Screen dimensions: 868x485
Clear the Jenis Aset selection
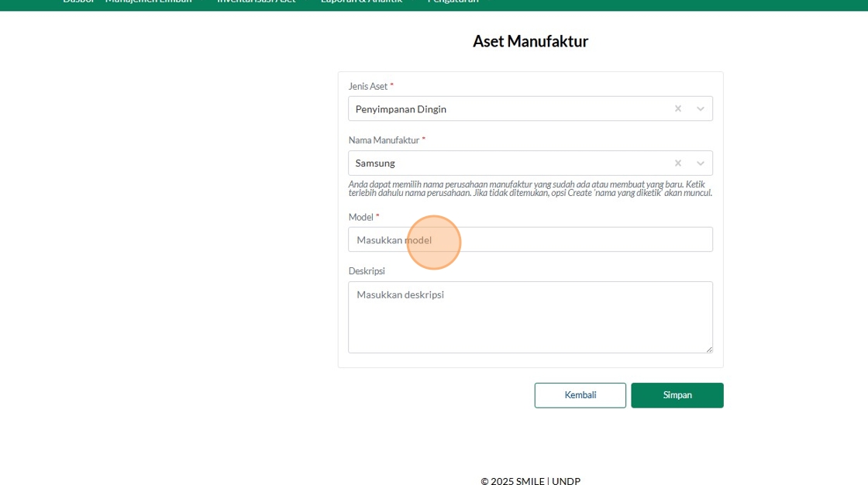coord(678,109)
